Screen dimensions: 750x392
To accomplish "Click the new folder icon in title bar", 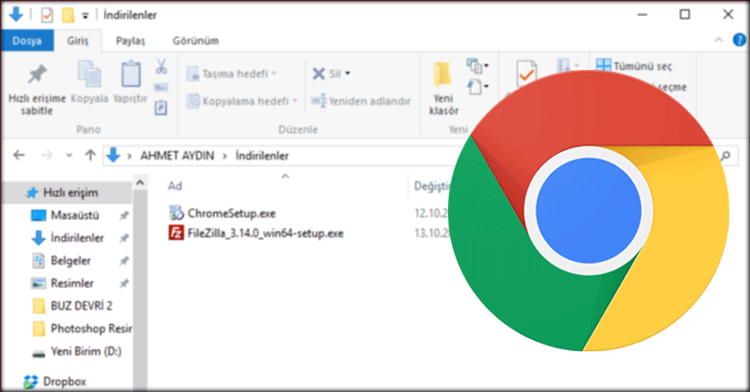I will [68, 15].
